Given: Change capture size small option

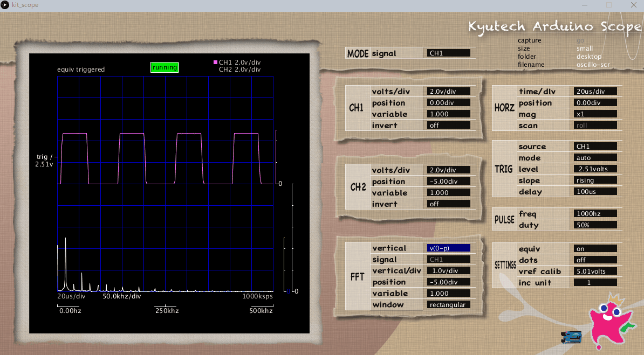Looking at the screenshot, I should click(585, 48).
